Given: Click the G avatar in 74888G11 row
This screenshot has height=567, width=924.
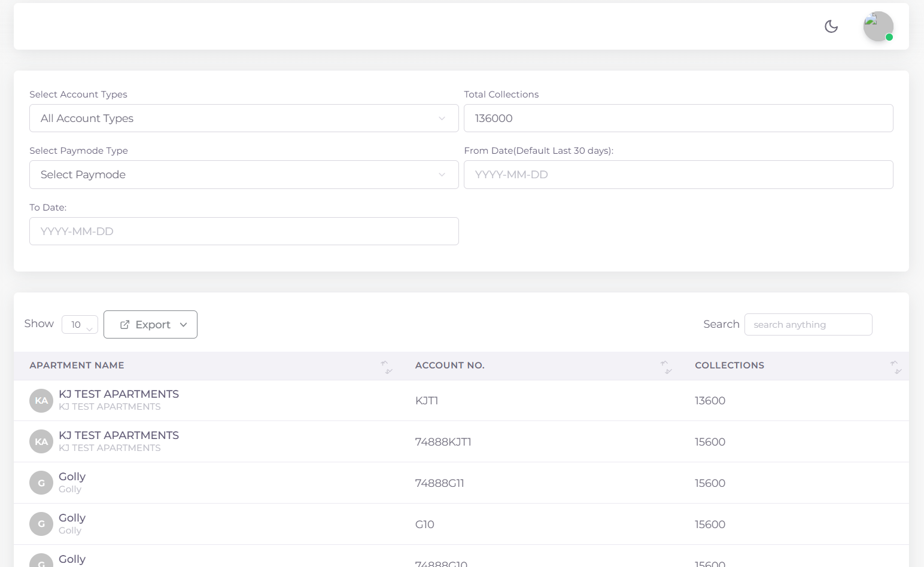Looking at the screenshot, I should pos(41,483).
